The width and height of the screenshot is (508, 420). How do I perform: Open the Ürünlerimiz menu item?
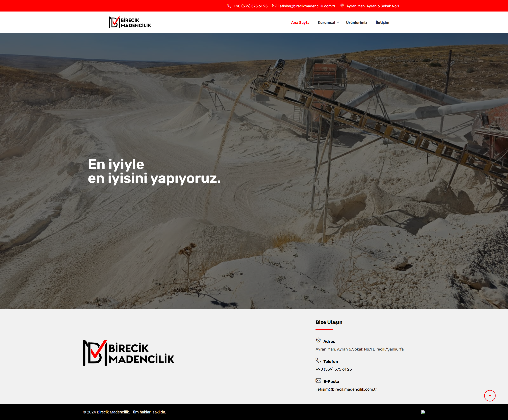coord(356,22)
